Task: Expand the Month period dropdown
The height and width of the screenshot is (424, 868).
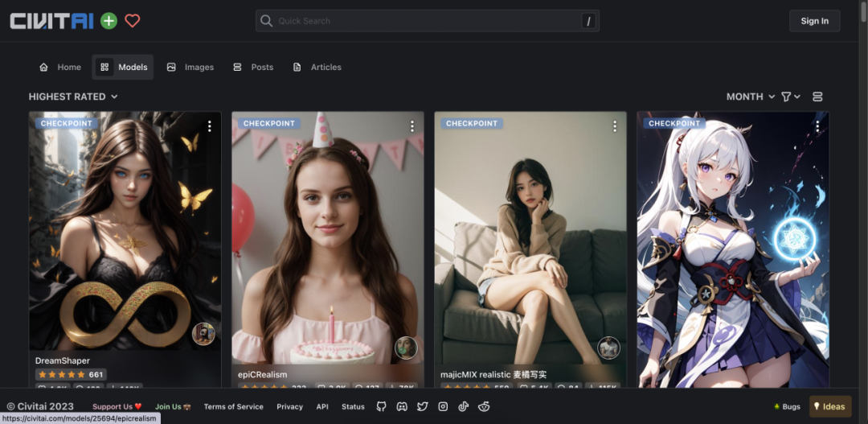Action: 750,97
